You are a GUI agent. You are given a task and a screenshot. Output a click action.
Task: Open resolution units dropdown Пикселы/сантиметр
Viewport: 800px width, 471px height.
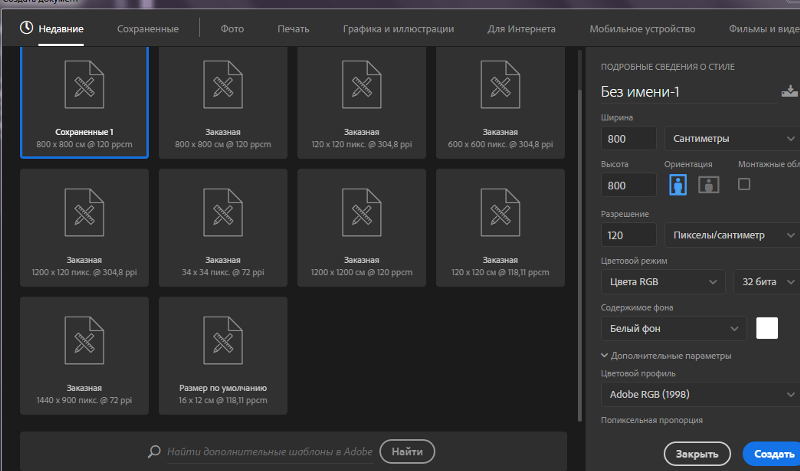click(x=732, y=235)
